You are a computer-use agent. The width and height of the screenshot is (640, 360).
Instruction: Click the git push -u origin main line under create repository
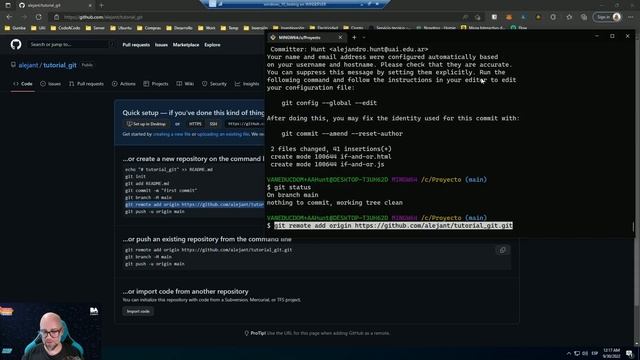click(x=155, y=211)
